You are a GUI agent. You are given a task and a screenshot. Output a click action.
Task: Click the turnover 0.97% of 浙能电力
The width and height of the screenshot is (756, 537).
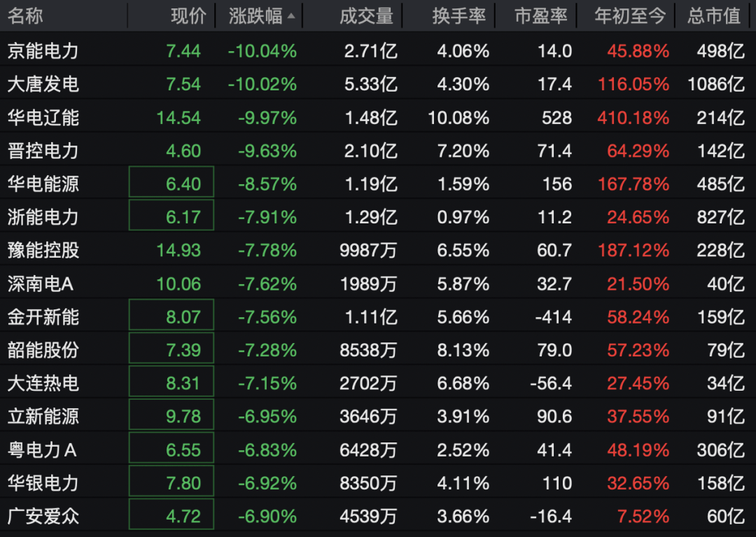pyautogui.click(x=463, y=218)
